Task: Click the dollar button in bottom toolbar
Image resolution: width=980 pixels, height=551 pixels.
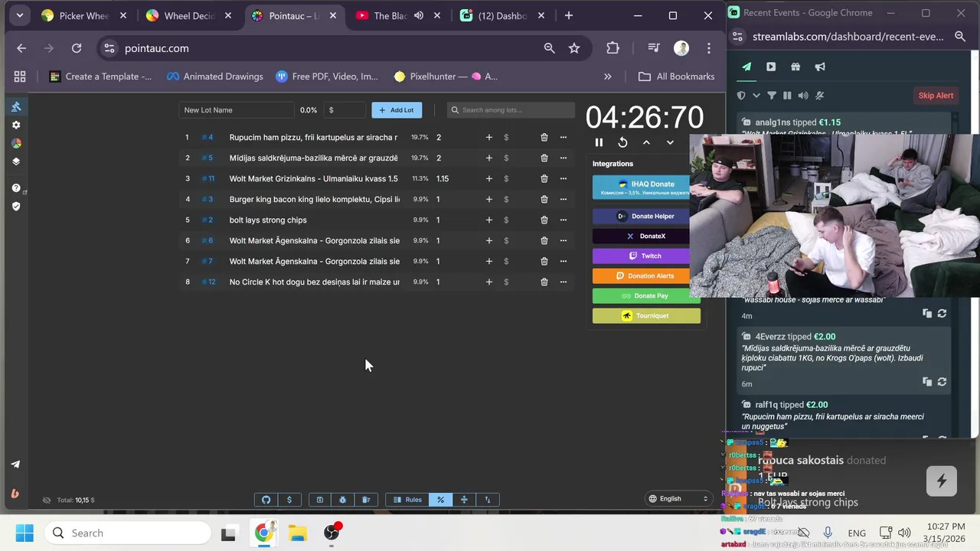Action: [x=289, y=500]
